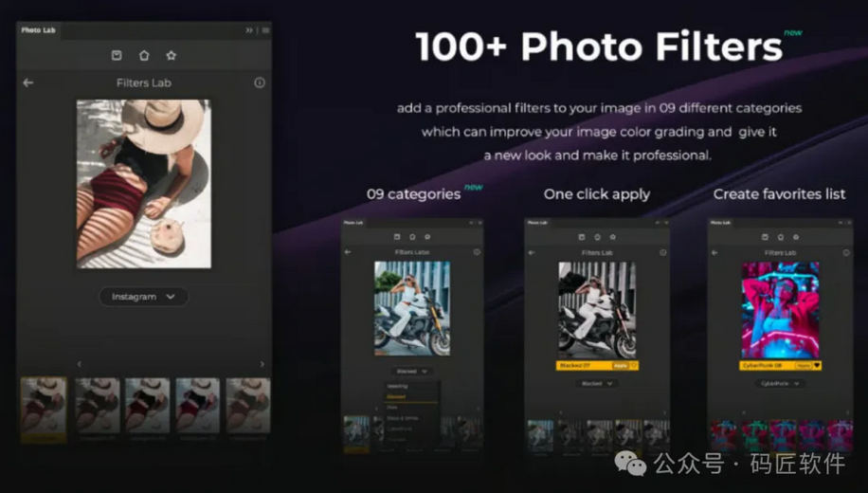Select the first CyberPunk filter thumbnail
Screen dimensions: 868x493
tap(724, 435)
